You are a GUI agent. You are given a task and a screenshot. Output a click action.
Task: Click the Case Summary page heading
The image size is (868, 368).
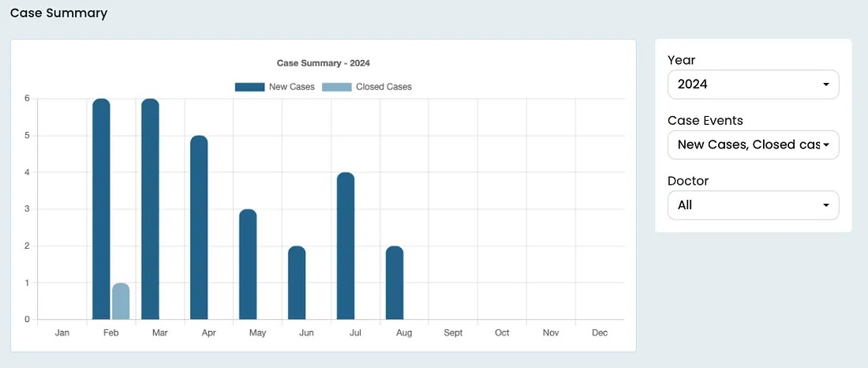pos(59,13)
